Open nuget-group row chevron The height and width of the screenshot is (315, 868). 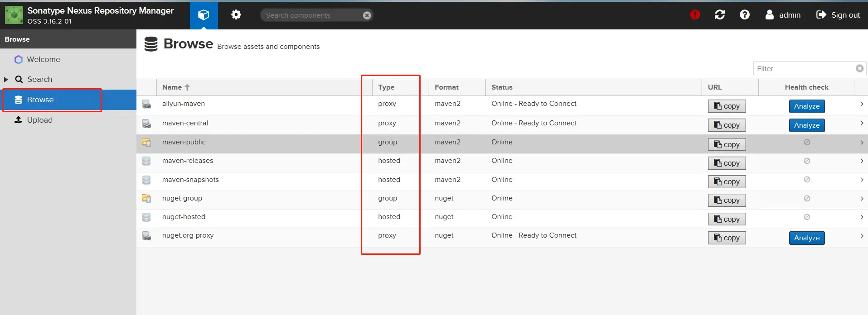pos(862,198)
